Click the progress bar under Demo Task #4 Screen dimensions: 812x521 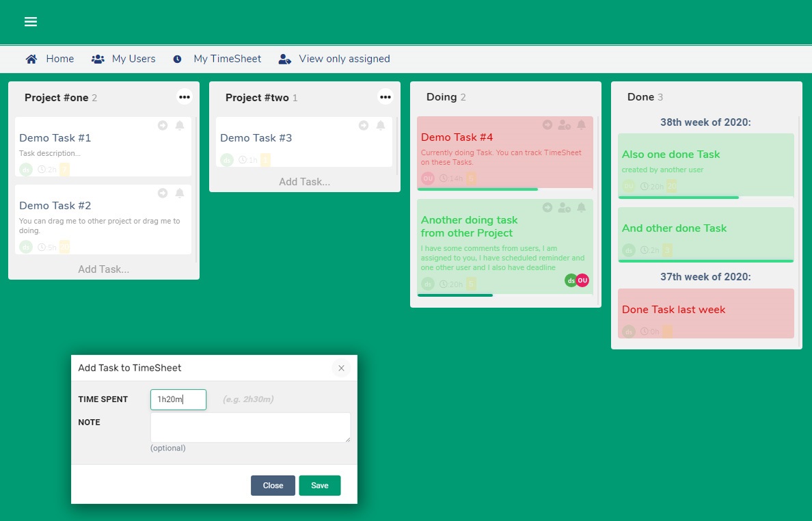pyautogui.click(x=478, y=189)
